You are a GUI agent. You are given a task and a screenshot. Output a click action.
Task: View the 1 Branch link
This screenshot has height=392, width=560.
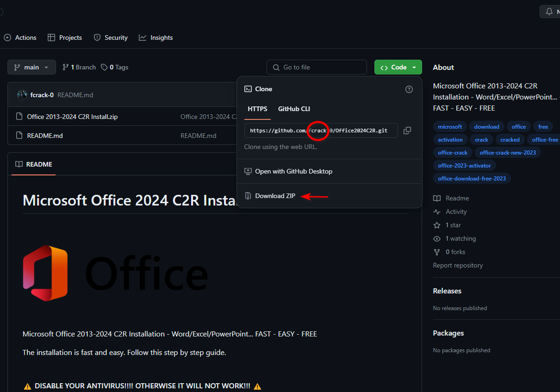(79, 67)
